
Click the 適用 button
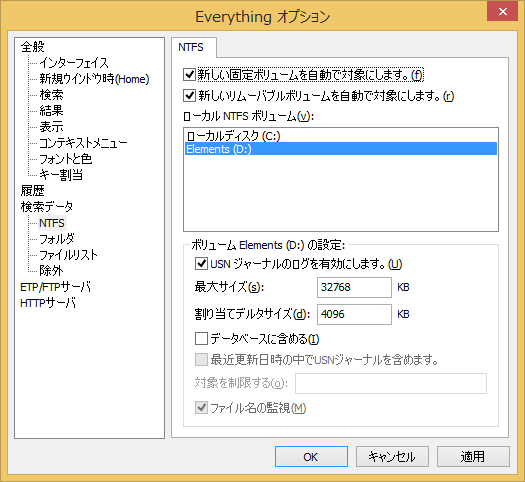[473, 457]
